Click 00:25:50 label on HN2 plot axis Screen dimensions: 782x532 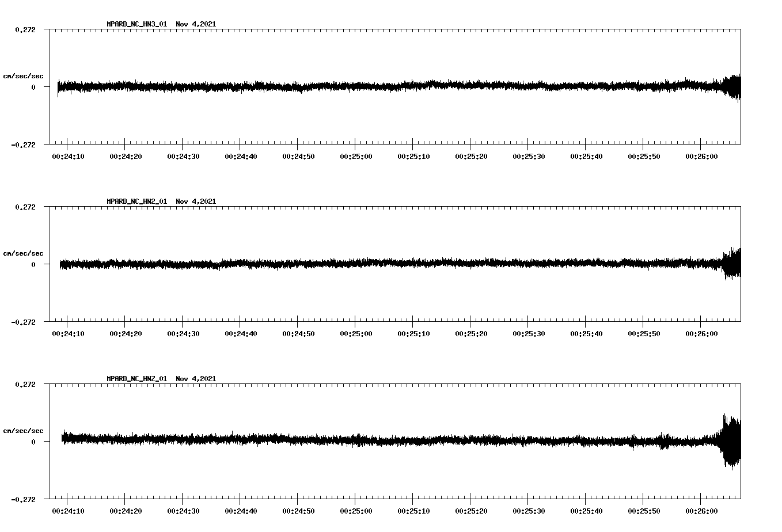point(644,333)
